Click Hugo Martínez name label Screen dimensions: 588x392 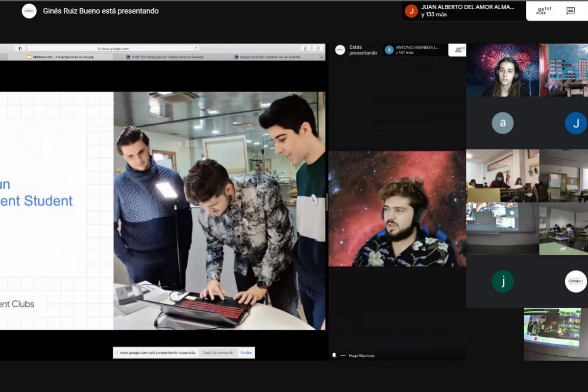pyautogui.click(x=362, y=356)
